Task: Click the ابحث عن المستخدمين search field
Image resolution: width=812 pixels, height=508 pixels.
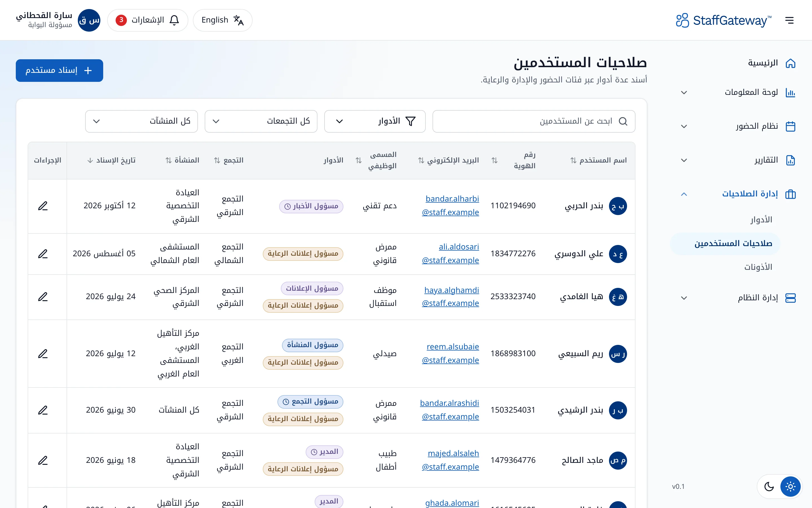Action: (533, 121)
